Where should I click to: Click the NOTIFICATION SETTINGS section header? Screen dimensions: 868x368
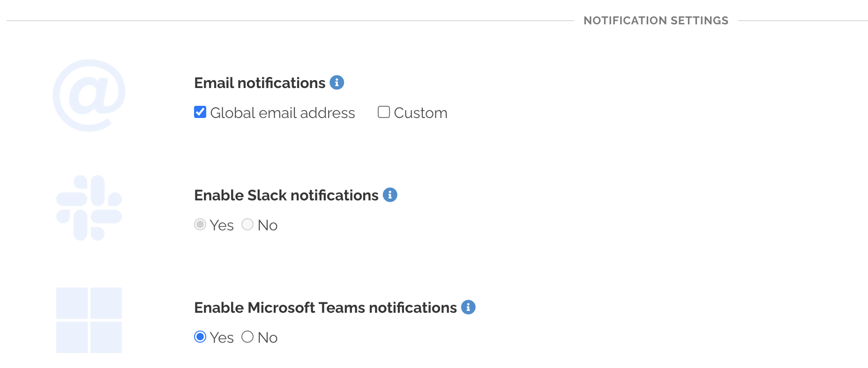[x=656, y=20]
